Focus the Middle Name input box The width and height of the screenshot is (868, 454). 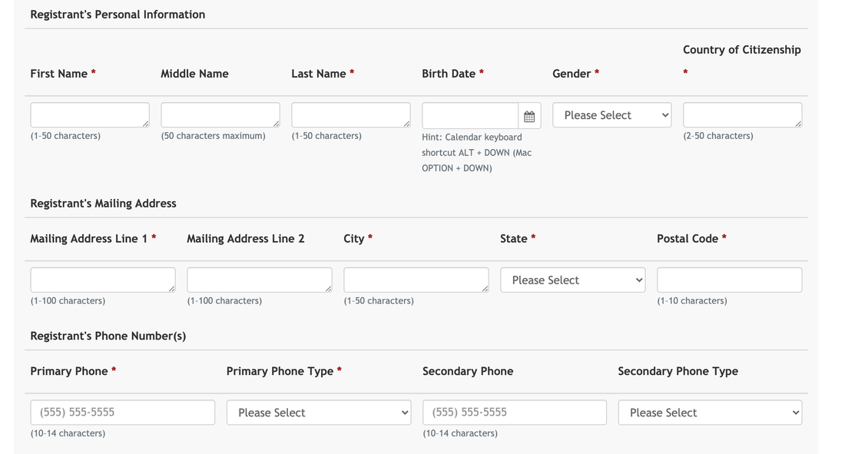click(x=220, y=115)
